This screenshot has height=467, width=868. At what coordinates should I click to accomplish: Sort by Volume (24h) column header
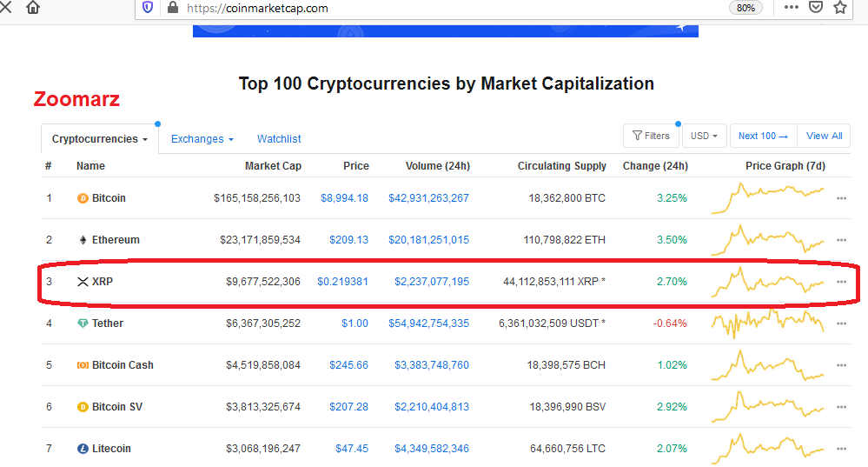(437, 166)
